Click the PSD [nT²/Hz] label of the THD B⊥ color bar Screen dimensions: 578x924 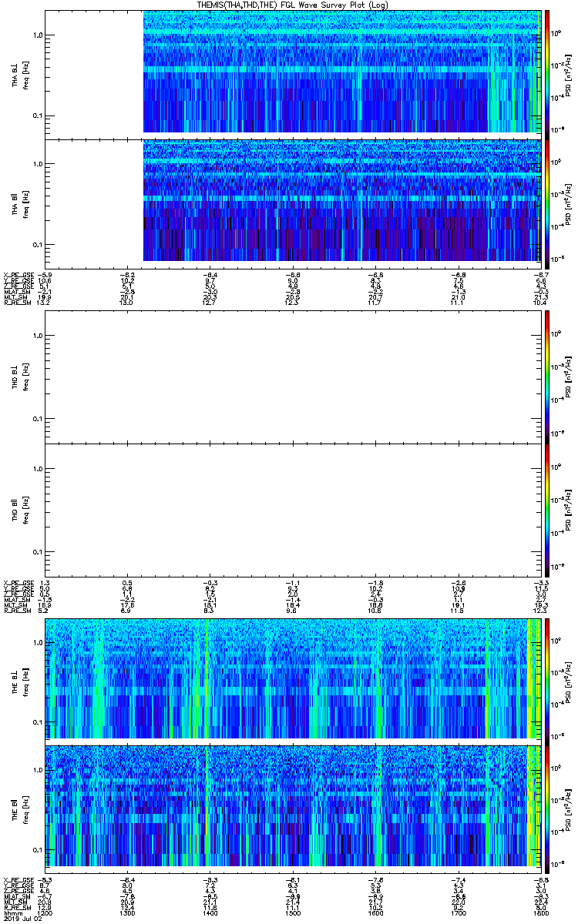click(x=570, y=377)
